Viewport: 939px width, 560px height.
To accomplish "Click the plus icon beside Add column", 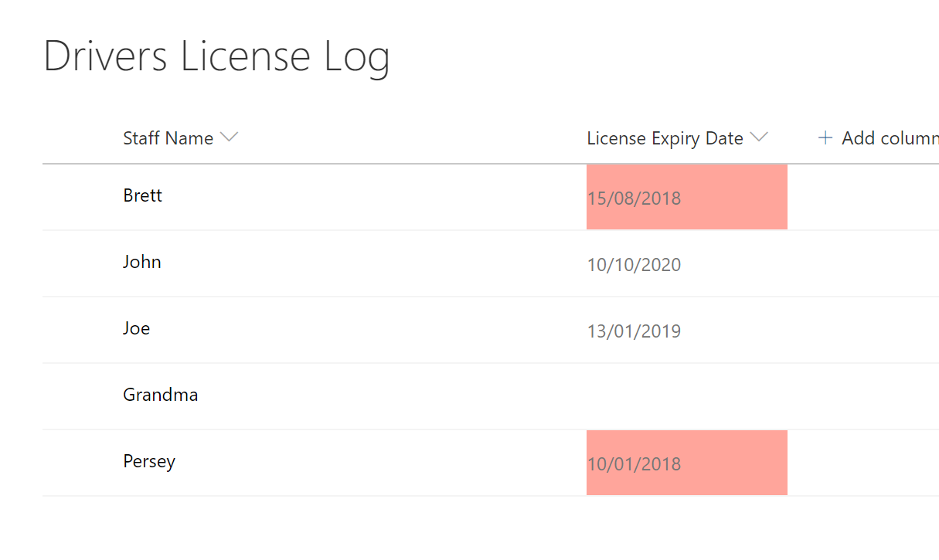I will [825, 138].
